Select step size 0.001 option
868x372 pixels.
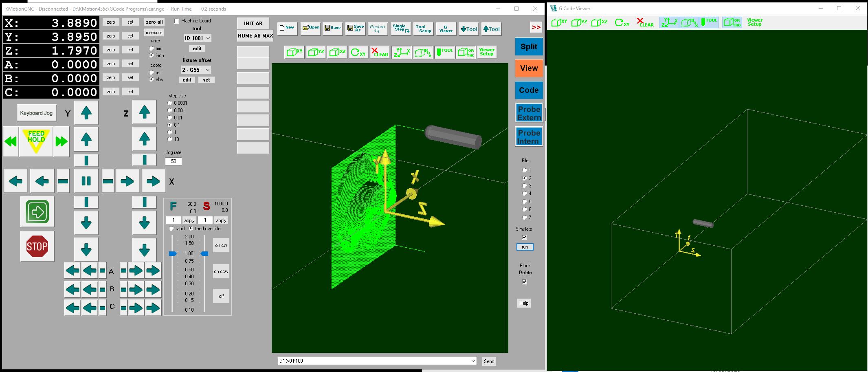point(170,110)
